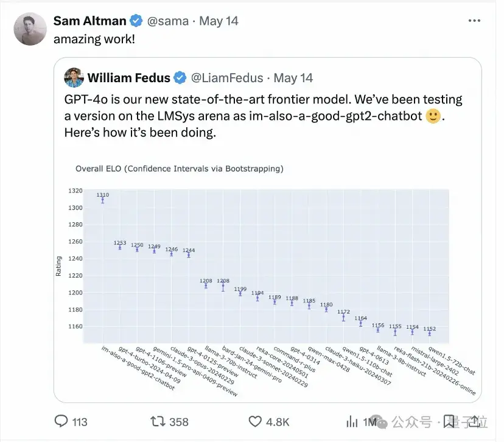
Task: Open the @LiamFedus handle link
Action: [227, 77]
